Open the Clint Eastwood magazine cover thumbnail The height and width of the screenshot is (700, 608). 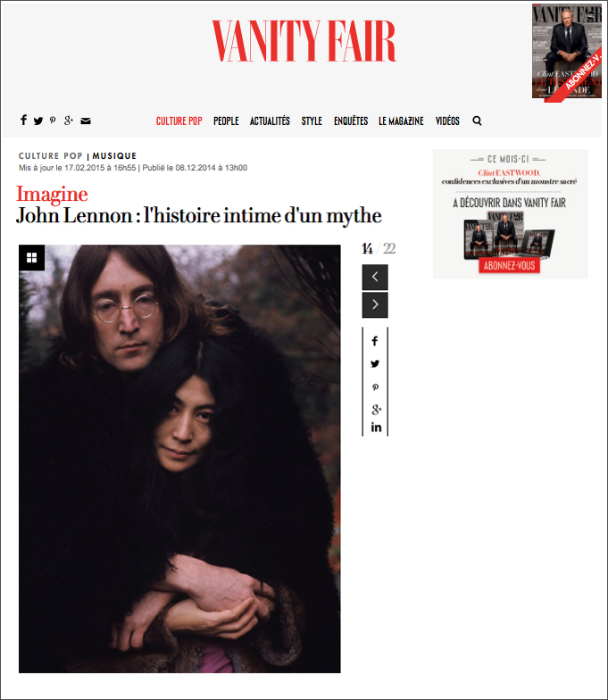tap(566, 52)
